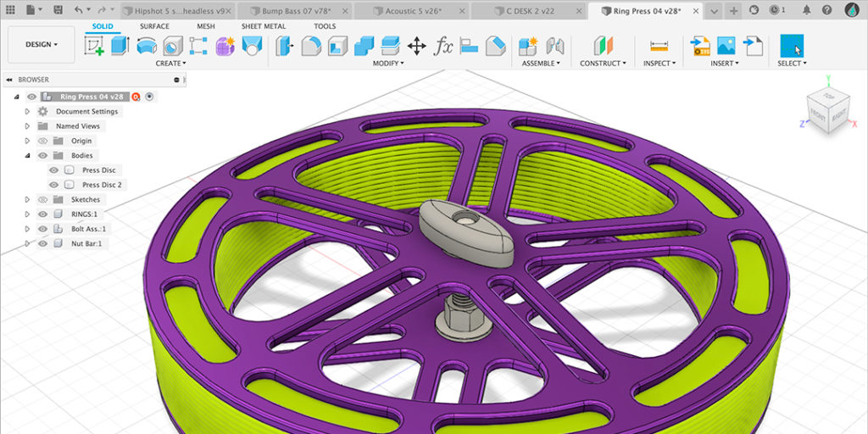The width and height of the screenshot is (868, 434).
Task: Select the Align tool
Action: 469,46
